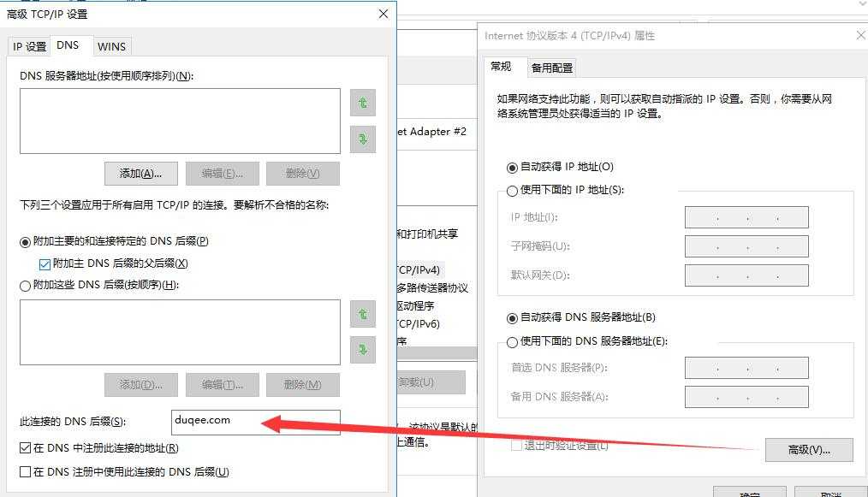The image size is (868, 497).
Task: Click the move-down arrow for DNS server addresses
Action: (x=363, y=139)
